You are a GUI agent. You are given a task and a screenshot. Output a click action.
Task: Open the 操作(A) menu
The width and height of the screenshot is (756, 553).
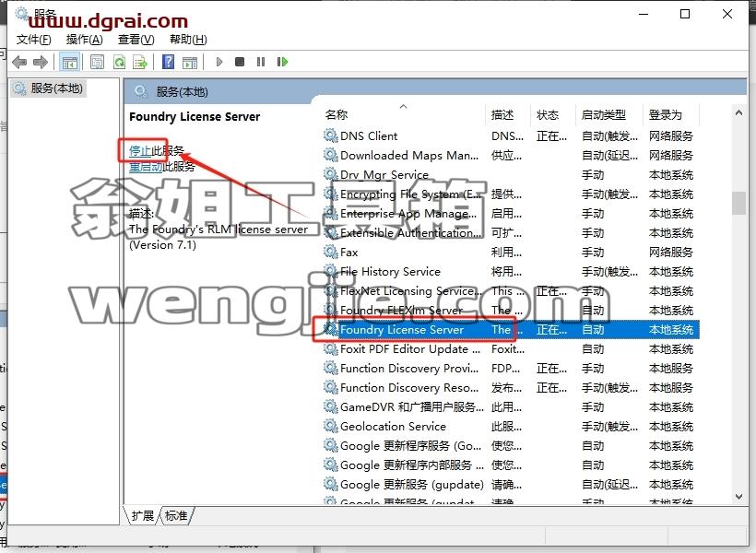85,40
